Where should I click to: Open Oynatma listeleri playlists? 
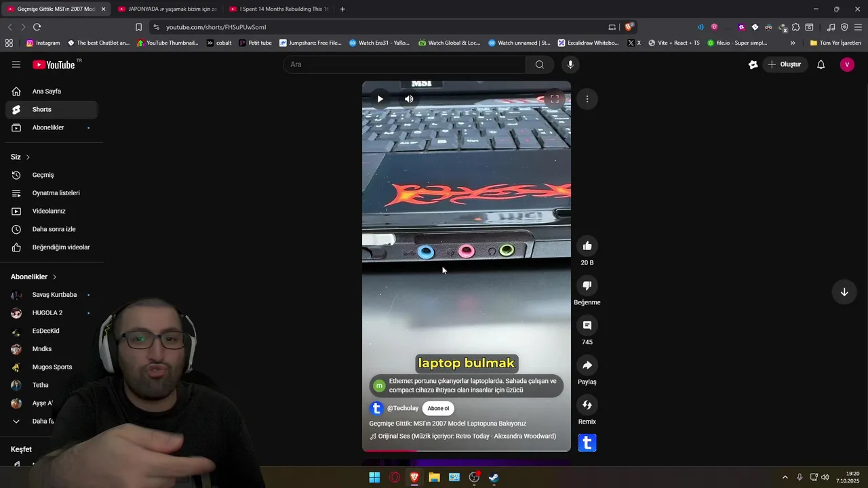click(x=52, y=193)
